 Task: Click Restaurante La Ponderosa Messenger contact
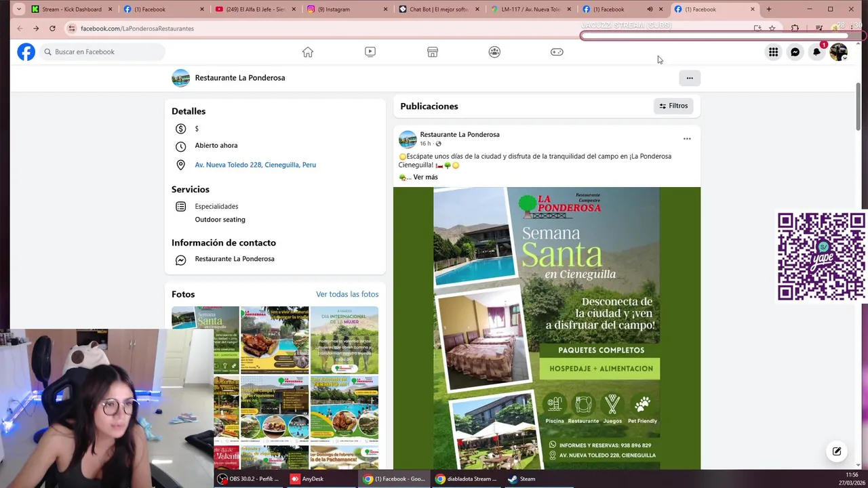click(235, 259)
